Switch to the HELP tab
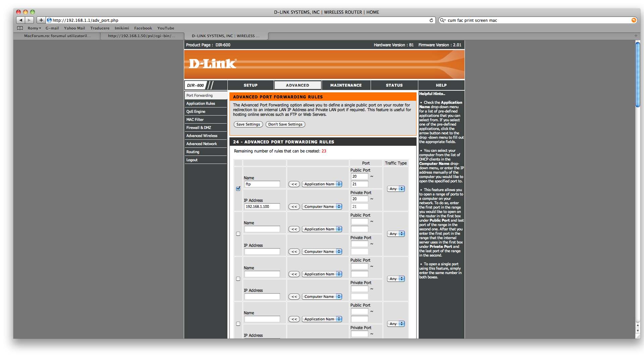Viewport: 644px width, 357px height. pyautogui.click(x=441, y=85)
